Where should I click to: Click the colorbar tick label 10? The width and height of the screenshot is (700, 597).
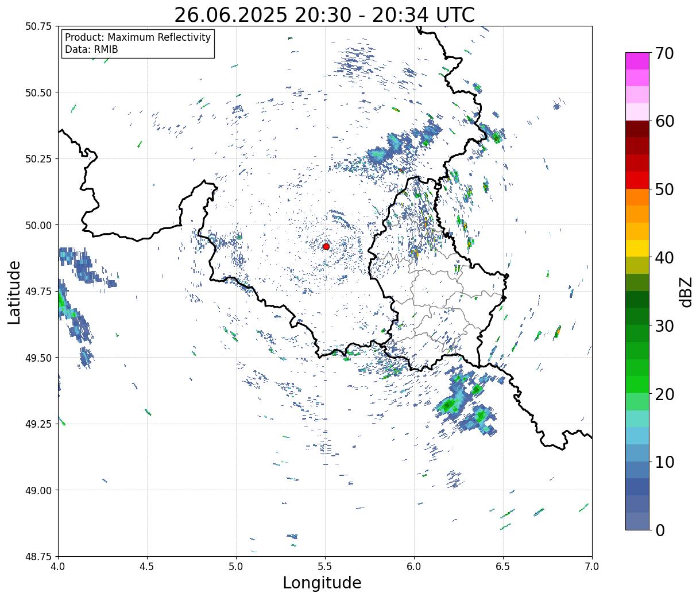point(664,462)
